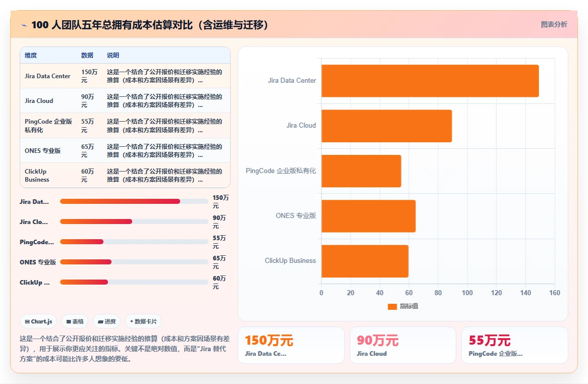Click the ClickUp progress bar
This screenshot has width=588, height=384.
coord(134,282)
